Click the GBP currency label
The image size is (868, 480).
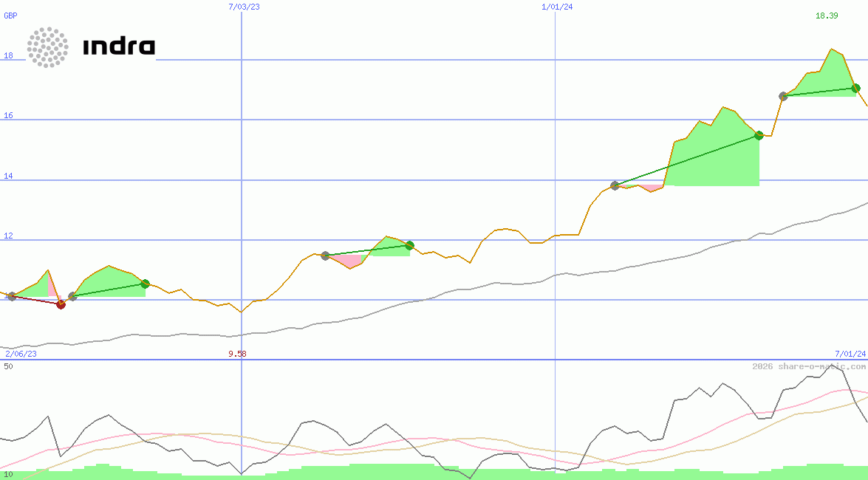(10, 16)
